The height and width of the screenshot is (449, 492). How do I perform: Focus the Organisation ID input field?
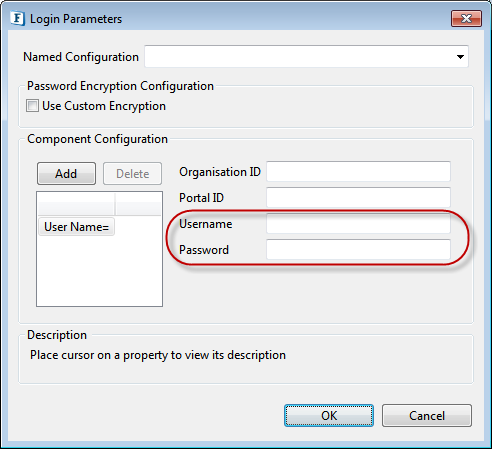click(359, 172)
